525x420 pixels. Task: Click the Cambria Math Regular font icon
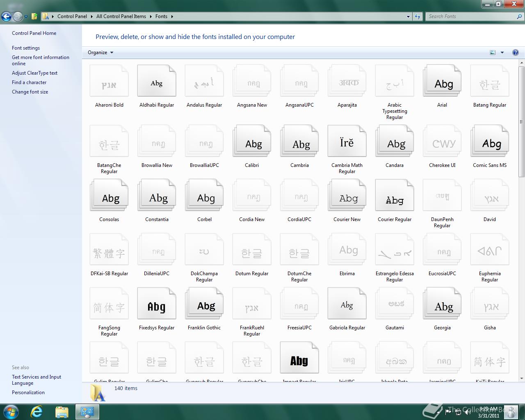347,142
